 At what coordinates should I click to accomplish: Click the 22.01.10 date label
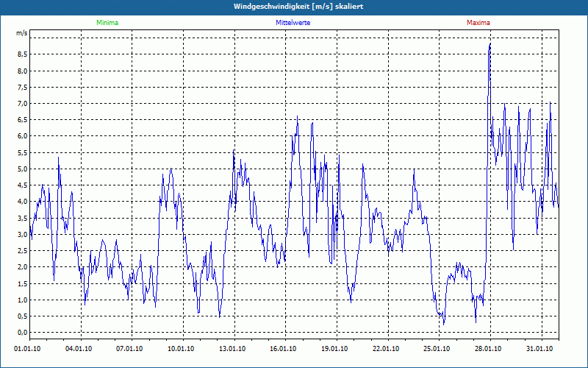pos(385,349)
